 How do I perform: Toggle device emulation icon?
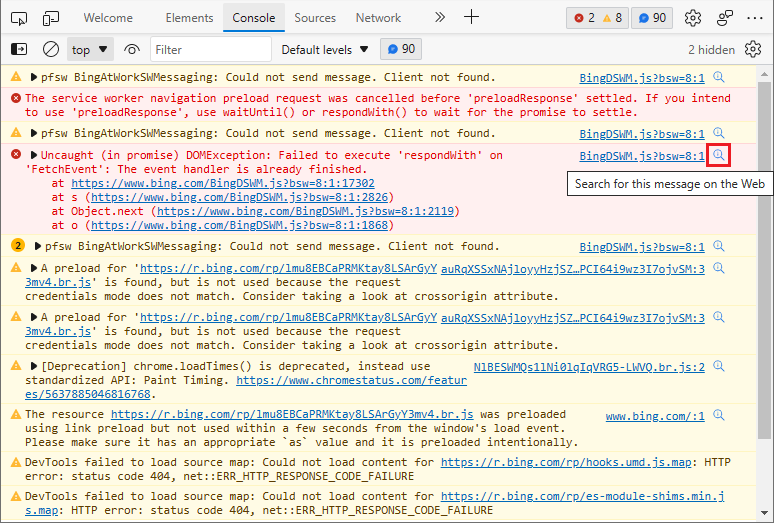click(x=50, y=18)
